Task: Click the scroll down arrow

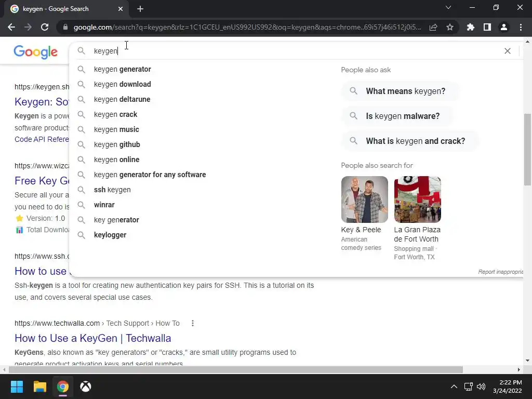Action: click(527, 361)
